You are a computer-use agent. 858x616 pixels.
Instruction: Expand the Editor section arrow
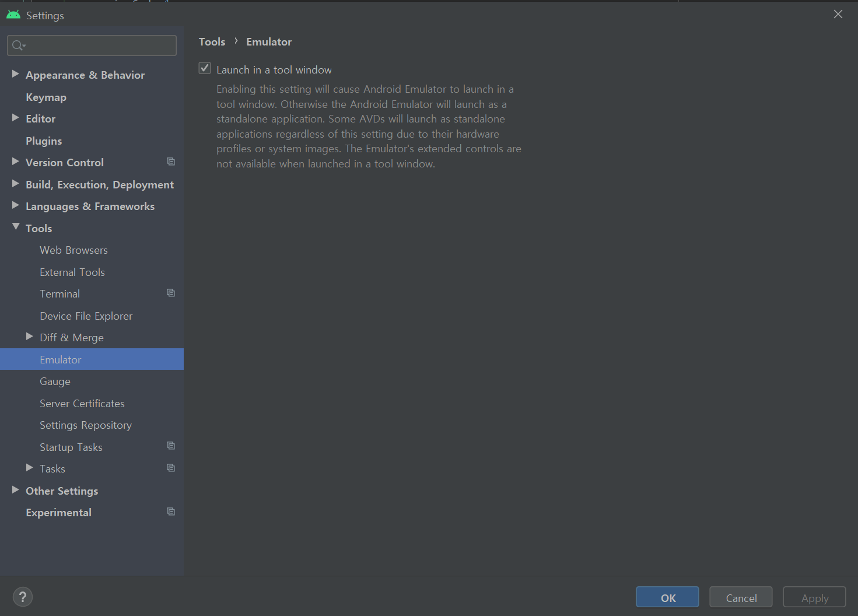tap(16, 118)
